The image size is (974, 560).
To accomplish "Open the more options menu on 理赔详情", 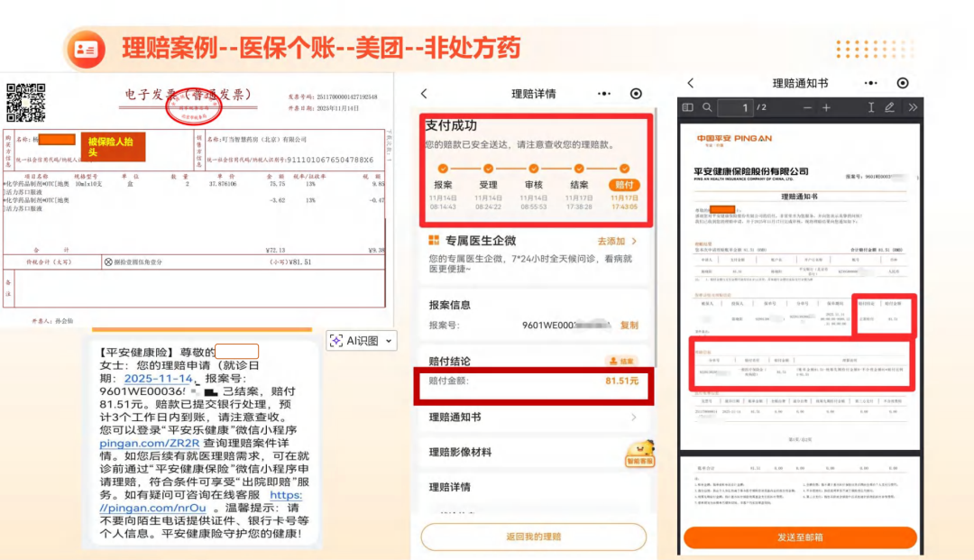I will point(604,93).
